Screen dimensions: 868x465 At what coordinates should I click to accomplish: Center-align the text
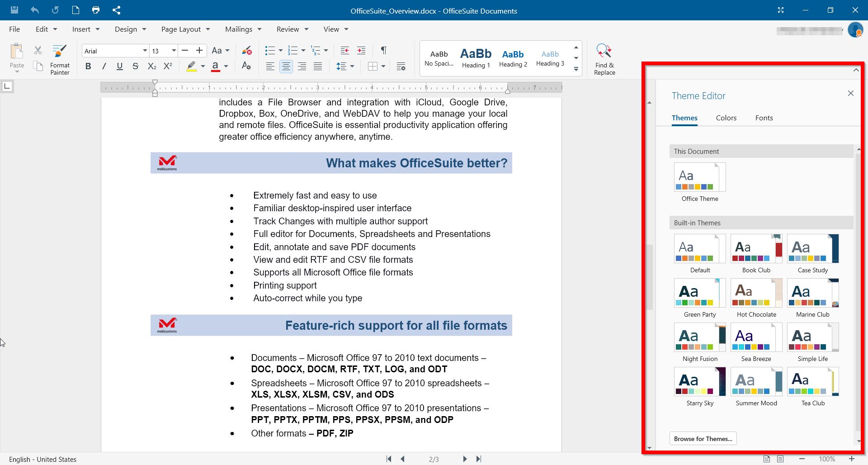pyautogui.click(x=286, y=66)
